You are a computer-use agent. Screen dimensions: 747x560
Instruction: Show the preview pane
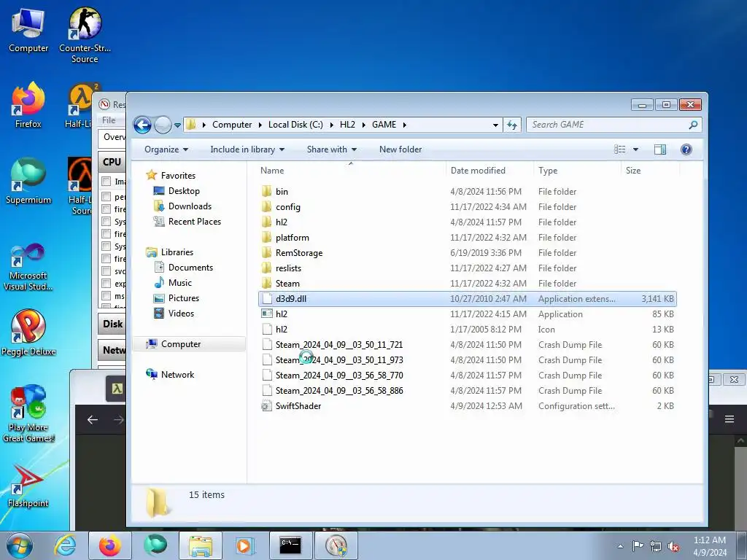click(x=659, y=149)
